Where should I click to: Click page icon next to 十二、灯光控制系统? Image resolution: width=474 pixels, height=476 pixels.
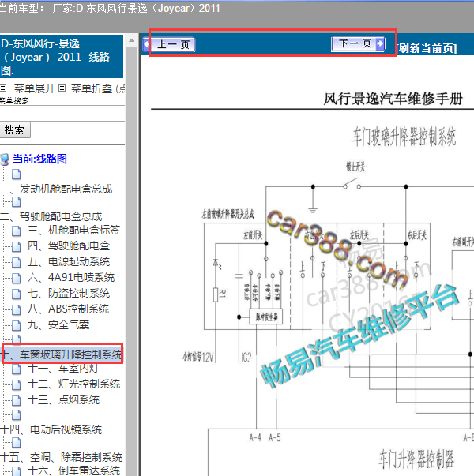[x=17, y=384]
